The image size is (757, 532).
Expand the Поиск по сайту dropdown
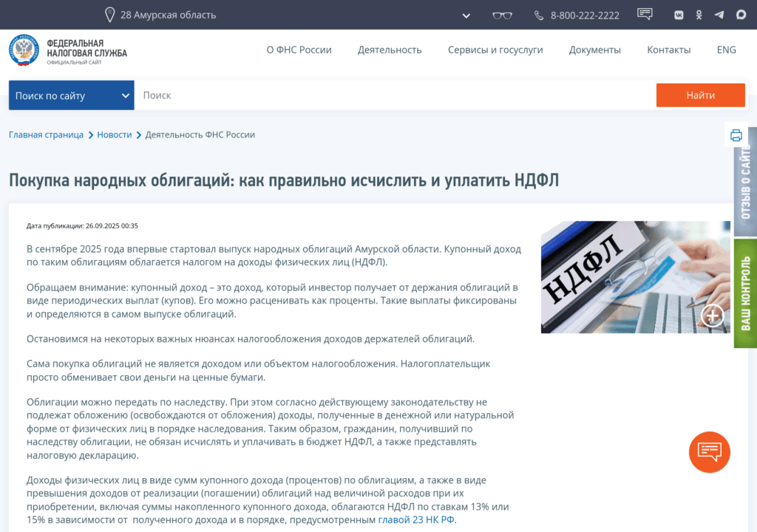72,95
